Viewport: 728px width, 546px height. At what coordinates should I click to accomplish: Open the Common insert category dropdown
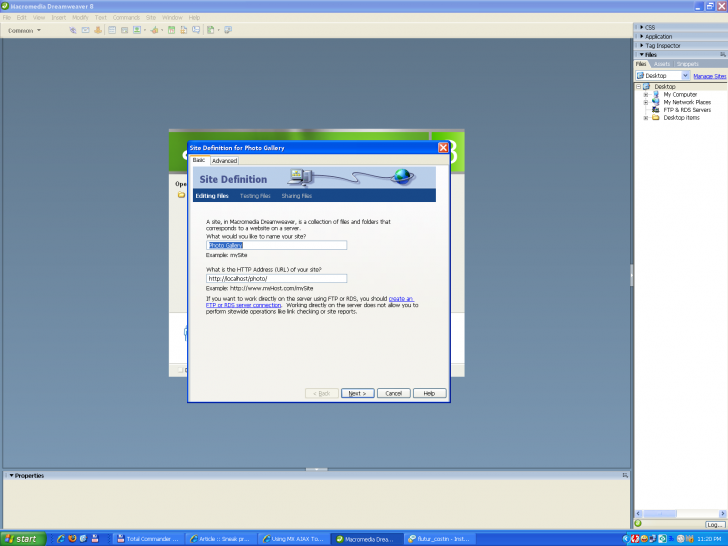coord(24,31)
